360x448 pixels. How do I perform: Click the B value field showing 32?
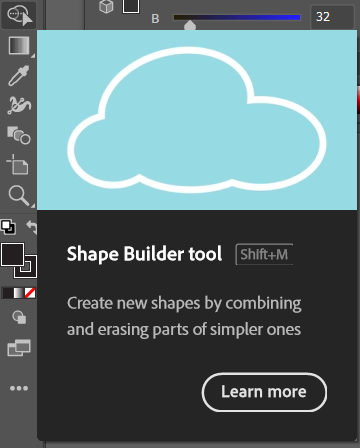pyautogui.click(x=332, y=17)
